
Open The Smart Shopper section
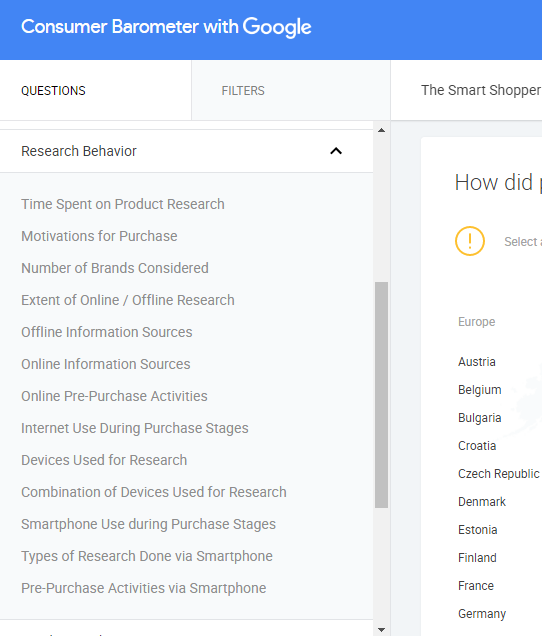pyautogui.click(x=481, y=90)
